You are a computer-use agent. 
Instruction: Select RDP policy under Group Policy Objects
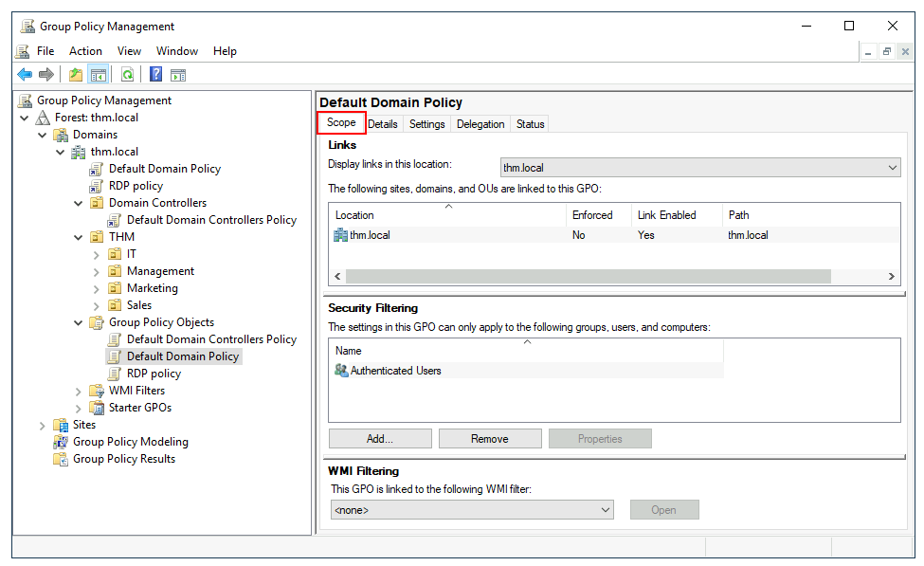[154, 374]
